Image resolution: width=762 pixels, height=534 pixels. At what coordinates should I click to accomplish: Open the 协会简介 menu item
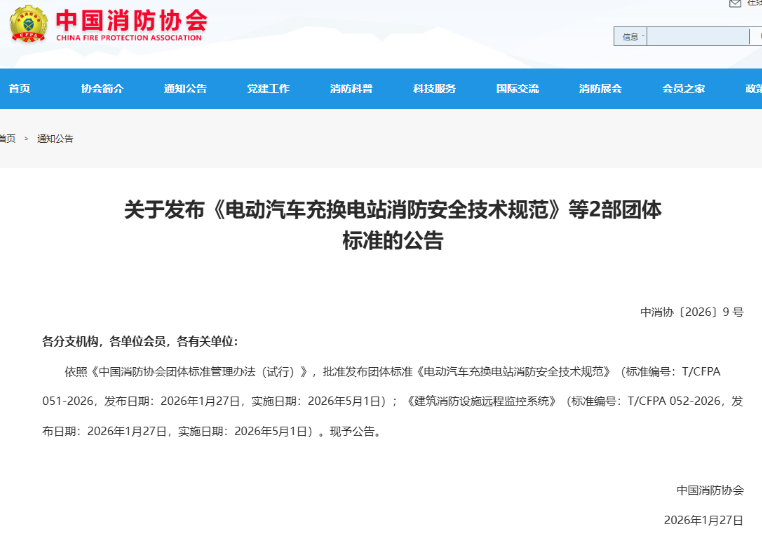[102, 89]
